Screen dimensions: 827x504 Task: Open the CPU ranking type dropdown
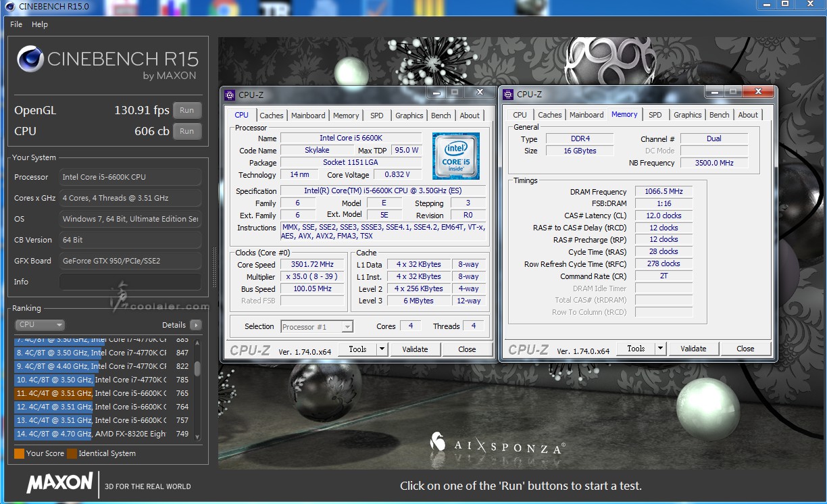(x=40, y=325)
